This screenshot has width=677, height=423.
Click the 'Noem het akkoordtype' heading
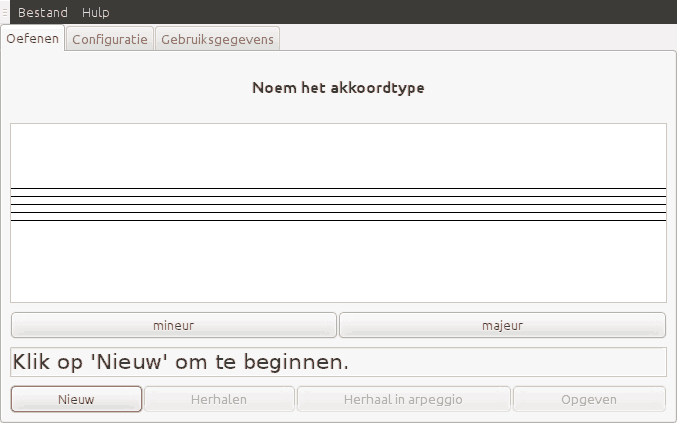pyautogui.click(x=338, y=88)
